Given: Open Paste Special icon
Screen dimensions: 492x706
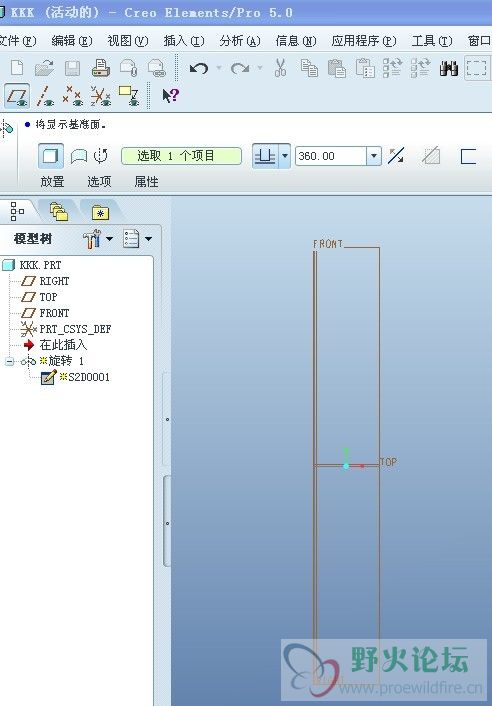Looking at the screenshot, I should click(x=365, y=68).
